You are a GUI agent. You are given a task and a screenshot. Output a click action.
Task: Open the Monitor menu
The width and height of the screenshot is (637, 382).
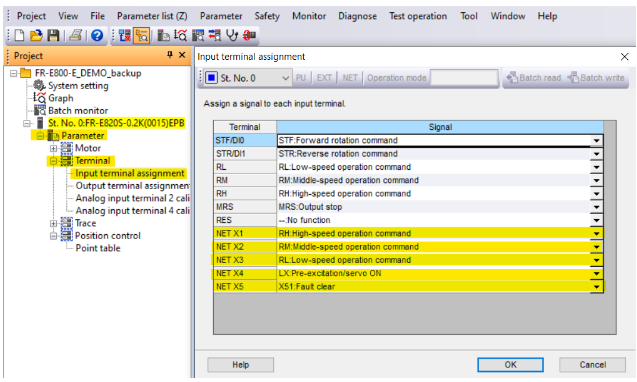(309, 16)
